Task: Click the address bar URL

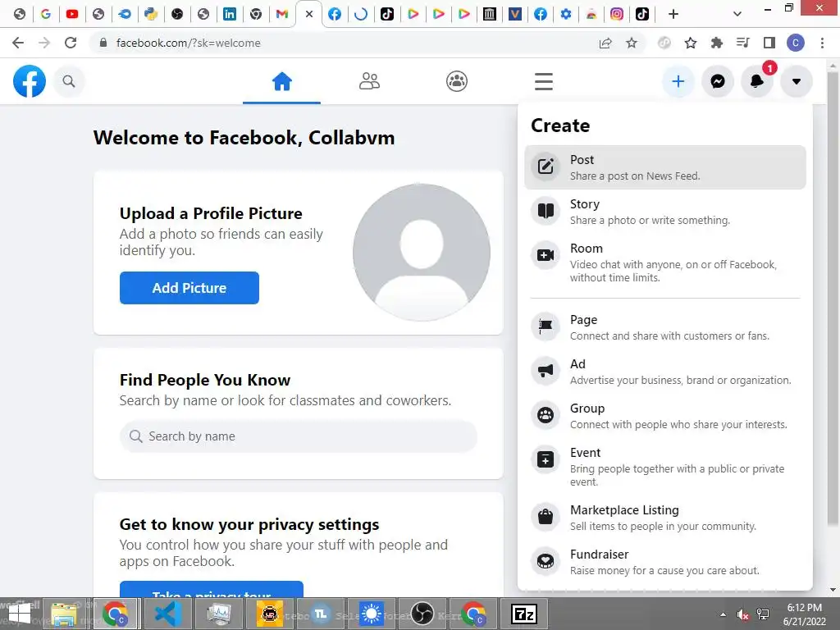Action: point(189,43)
